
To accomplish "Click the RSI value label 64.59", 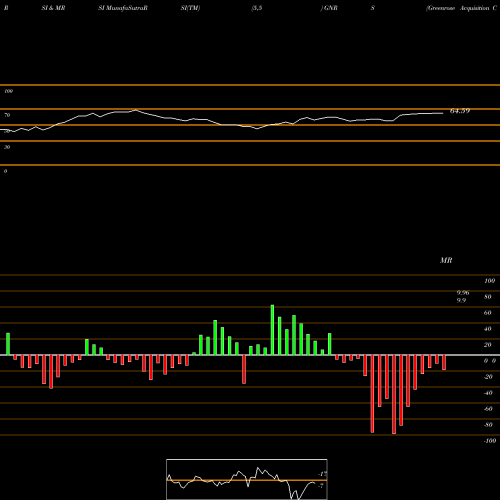I will (x=460, y=111).
